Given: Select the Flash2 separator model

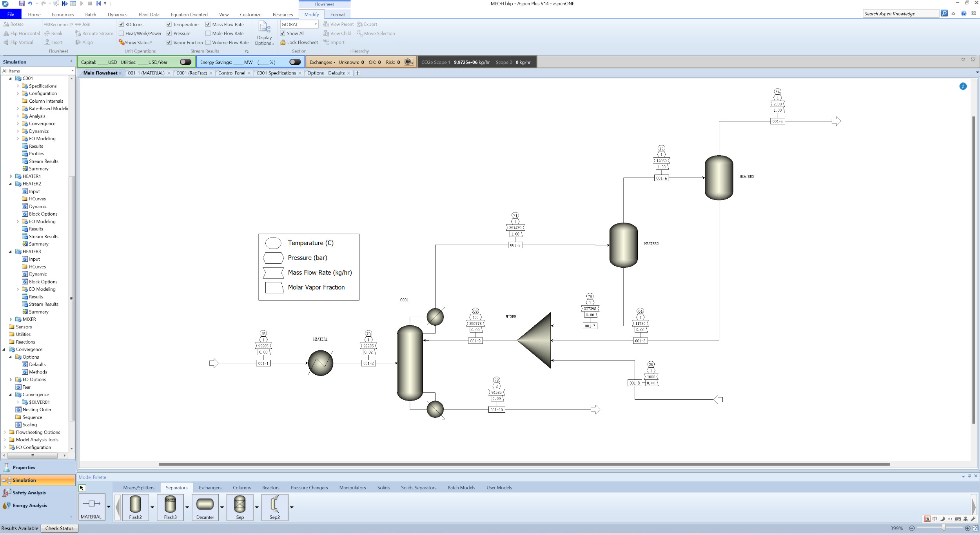Looking at the screenshot, I should tap(135, 507).
